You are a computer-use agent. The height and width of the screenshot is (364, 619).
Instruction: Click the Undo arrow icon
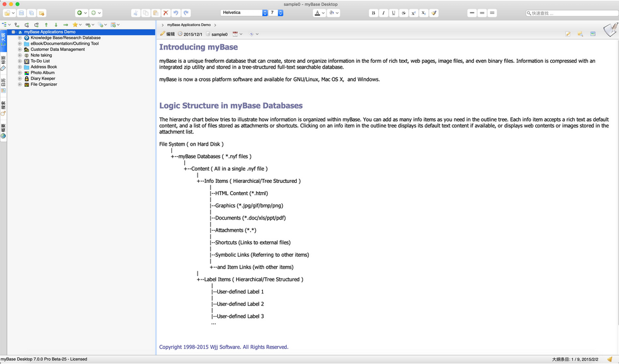[175, 13]
